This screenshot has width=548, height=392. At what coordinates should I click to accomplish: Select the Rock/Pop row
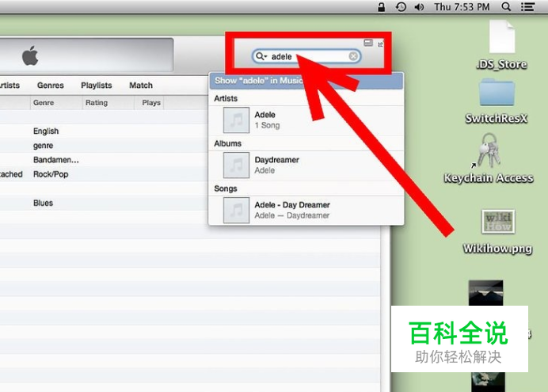point(105,174)
